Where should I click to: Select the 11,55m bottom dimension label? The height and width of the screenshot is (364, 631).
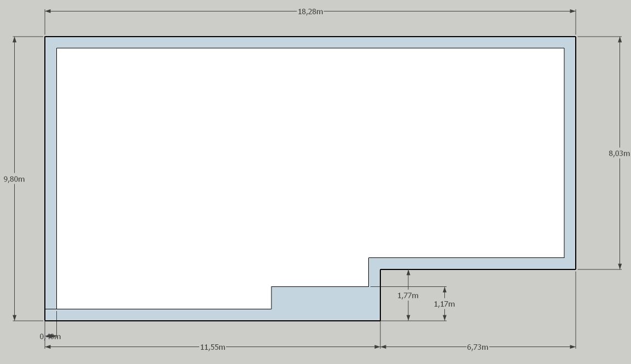point(213,347)
